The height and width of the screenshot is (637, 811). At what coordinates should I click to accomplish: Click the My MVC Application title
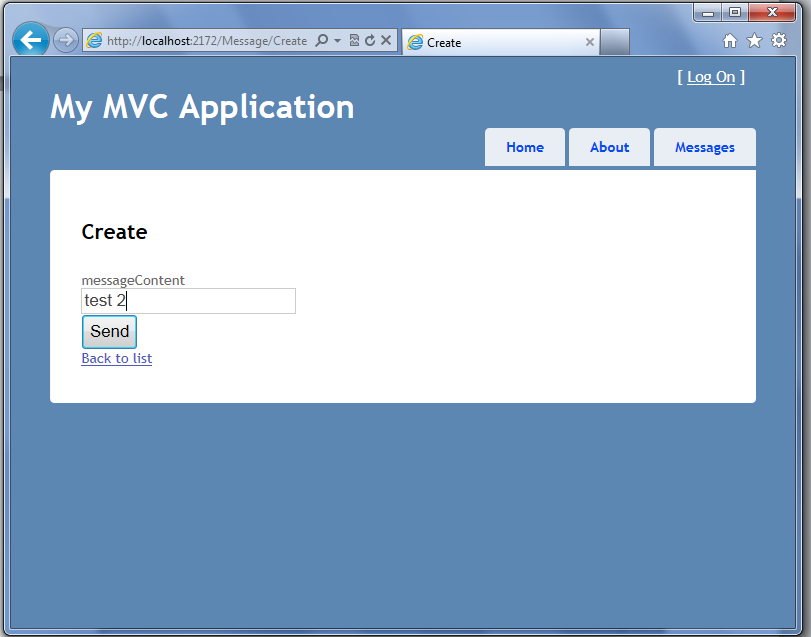click(x=202, y=107)
